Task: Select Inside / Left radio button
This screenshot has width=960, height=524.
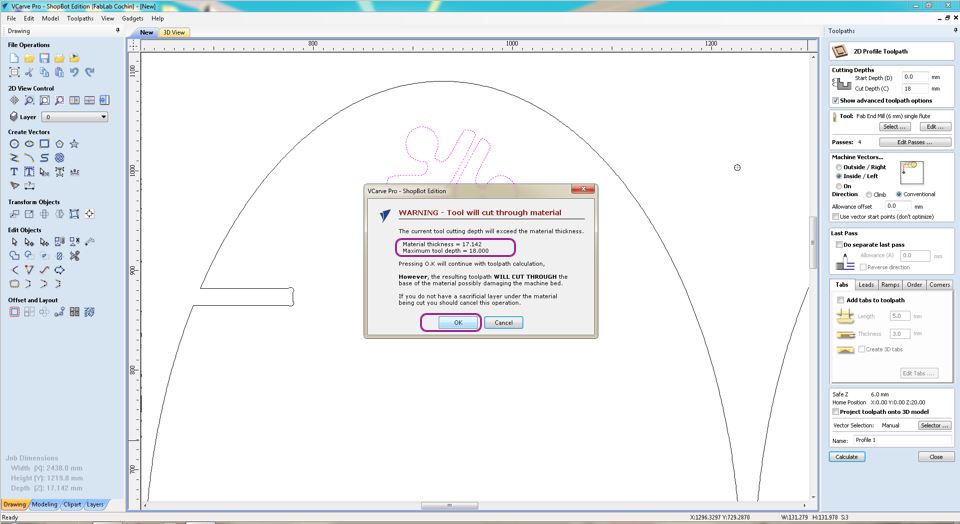Action: coord(839,176)
